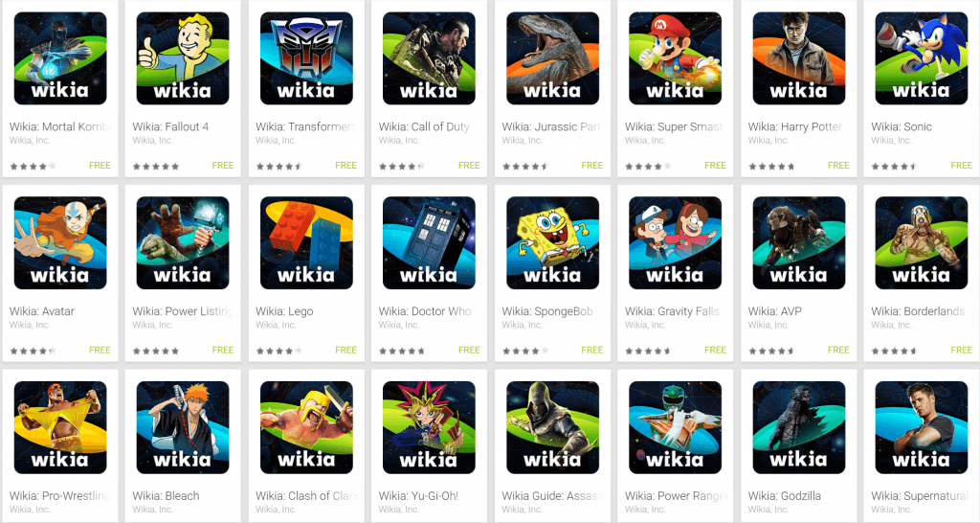Choose the SpongeBob app icon

coord(552,242)
